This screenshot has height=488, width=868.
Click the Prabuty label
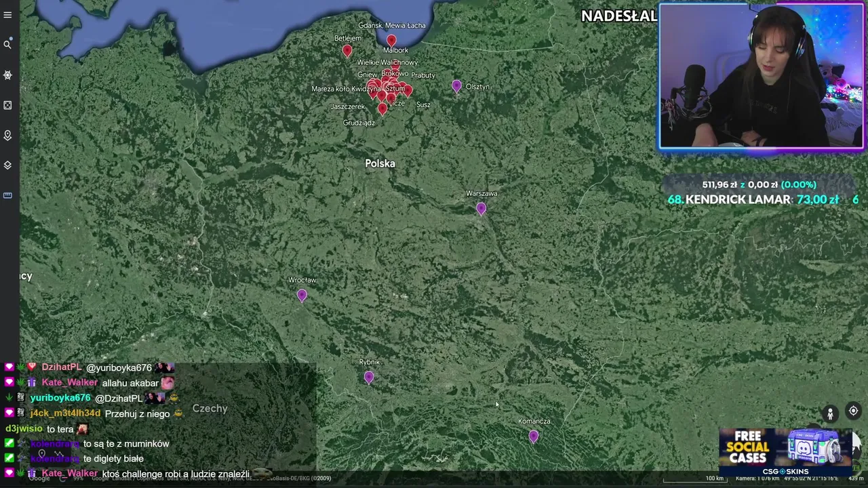point(423,75)
